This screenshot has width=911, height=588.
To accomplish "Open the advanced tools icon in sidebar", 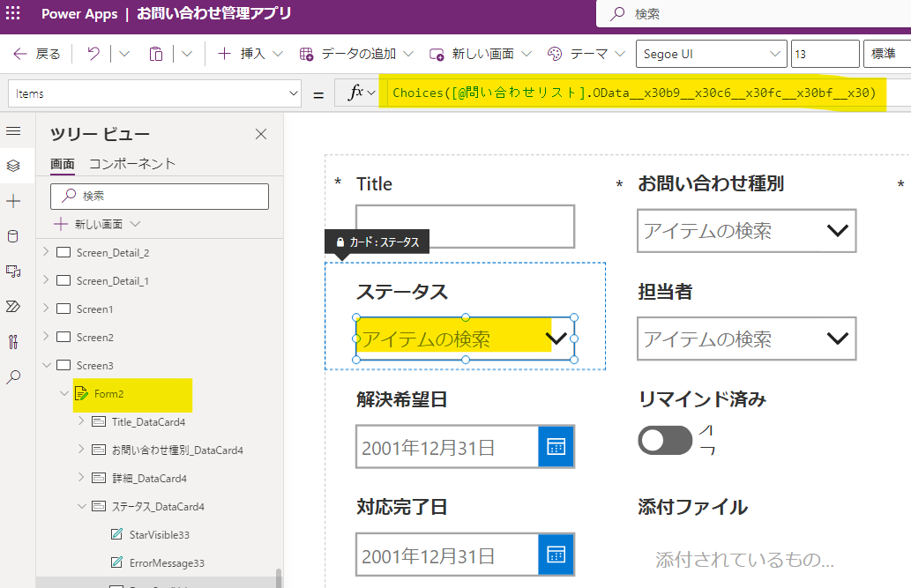I will click(x=13, y=342).
